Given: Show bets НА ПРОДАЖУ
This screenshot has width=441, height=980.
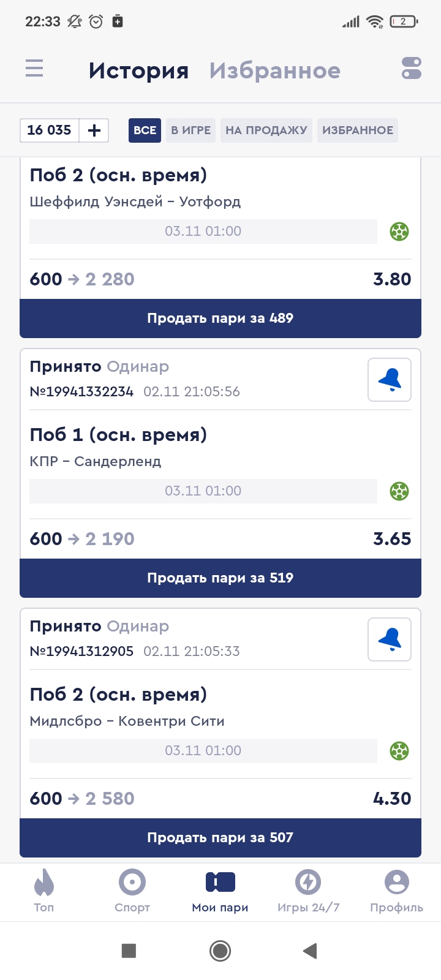Looking at the screenshot, I should [266, 130].
